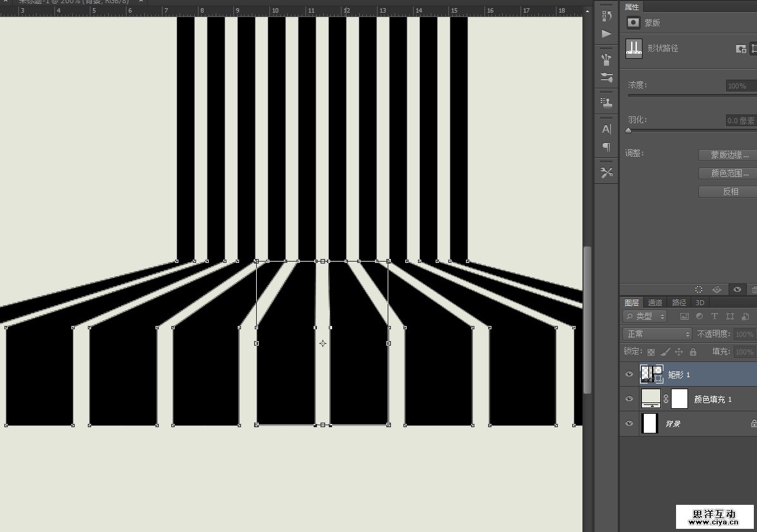Filter layers by type layers (T icon)

(715, 317)
